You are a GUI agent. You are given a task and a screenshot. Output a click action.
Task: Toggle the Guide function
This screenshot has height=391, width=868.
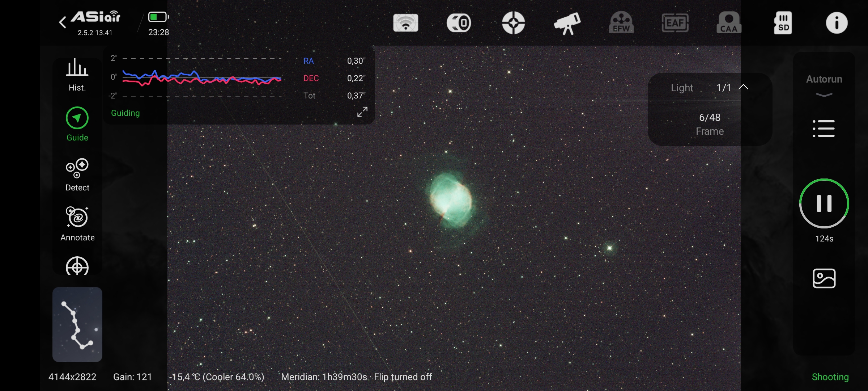click(x=77, y=124)
